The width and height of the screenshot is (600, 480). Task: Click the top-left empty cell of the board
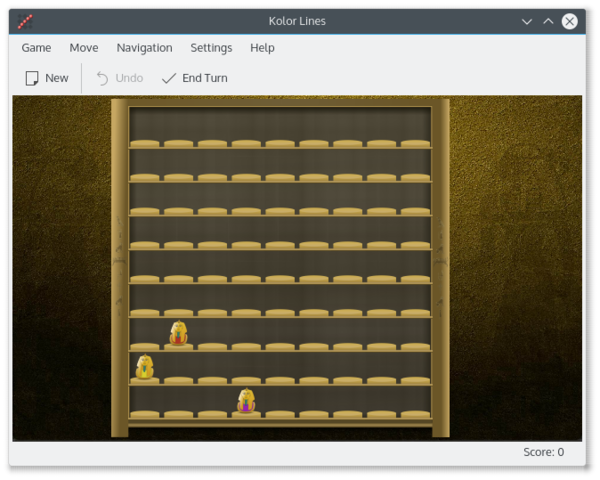(x=145, y=129)
